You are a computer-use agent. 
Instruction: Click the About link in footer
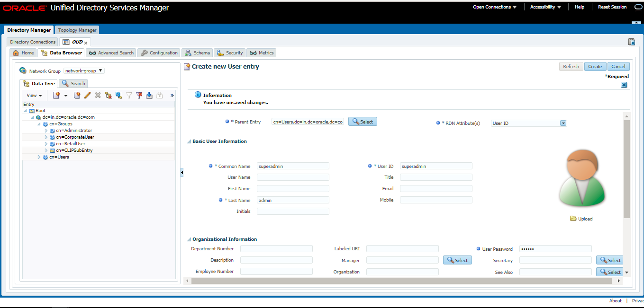616,300
